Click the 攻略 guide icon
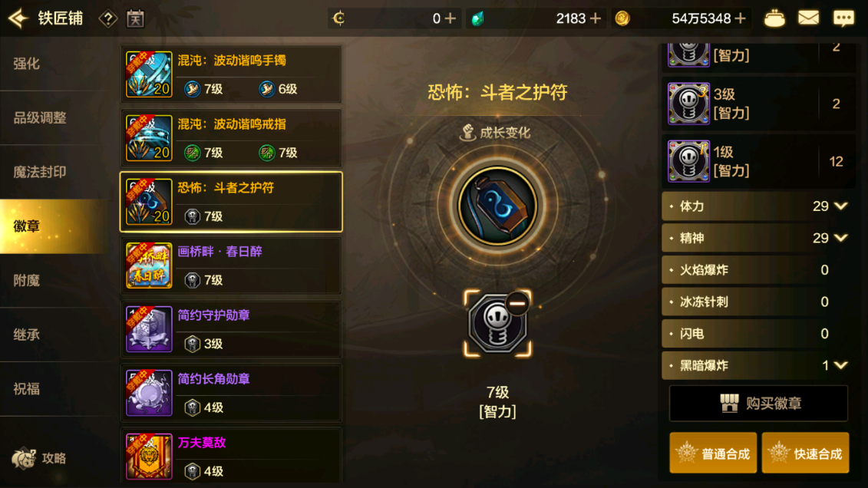 (x=38, y=458)
